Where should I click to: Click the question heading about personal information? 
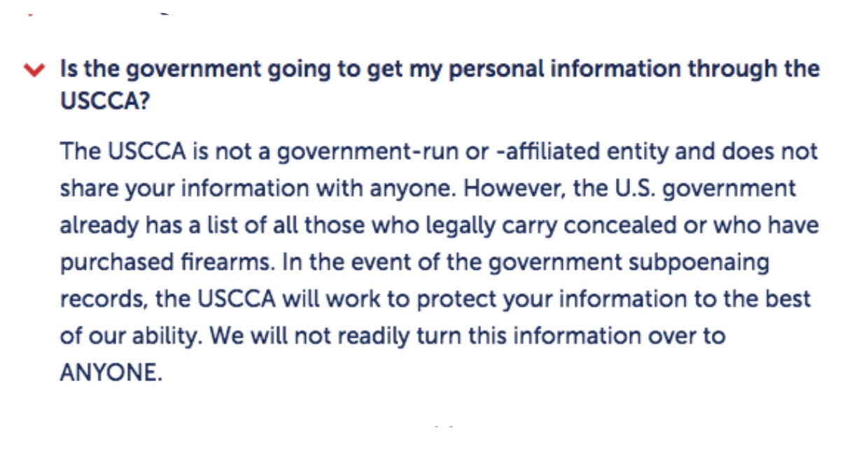coord(440,85)
